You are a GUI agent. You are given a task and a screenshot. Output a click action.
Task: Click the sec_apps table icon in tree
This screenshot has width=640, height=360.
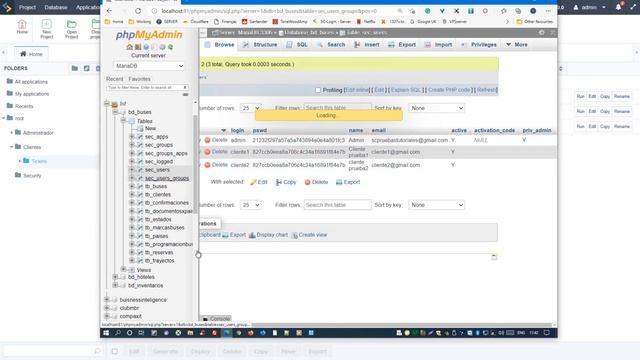[140, 137]
